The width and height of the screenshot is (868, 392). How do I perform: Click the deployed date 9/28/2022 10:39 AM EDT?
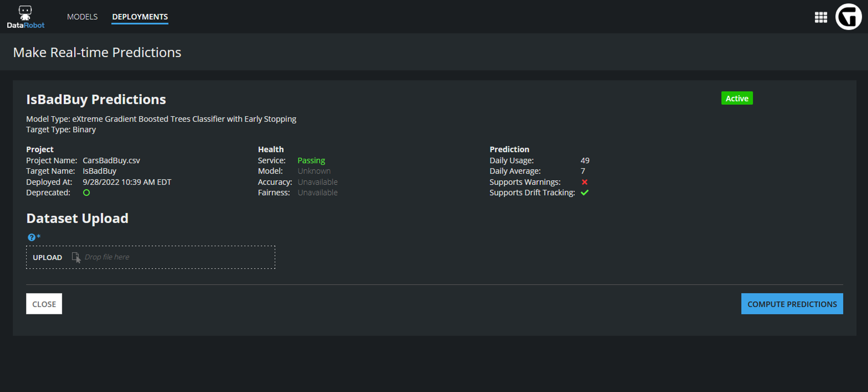pos(127,182)
